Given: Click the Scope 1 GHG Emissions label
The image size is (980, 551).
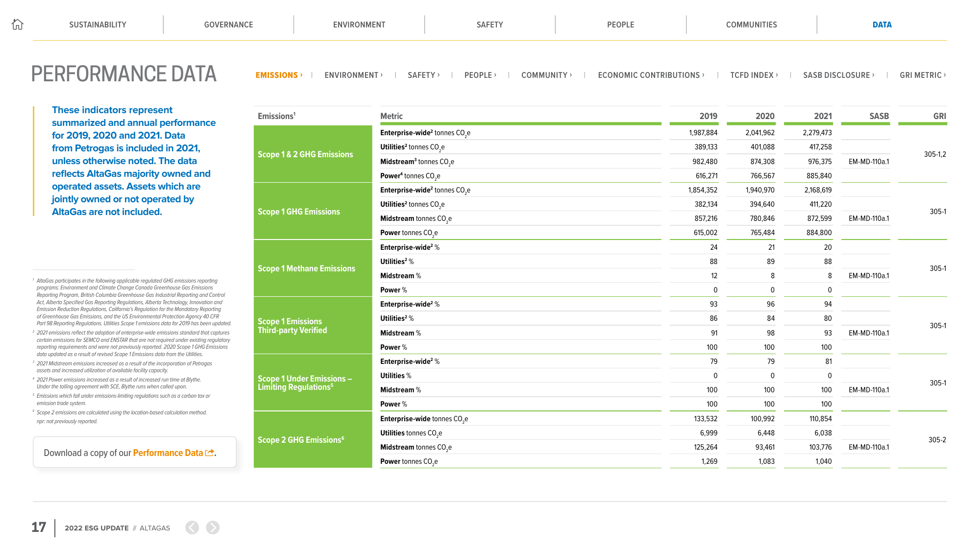Looking at the screenshot, I should click(x=299, y=212).
